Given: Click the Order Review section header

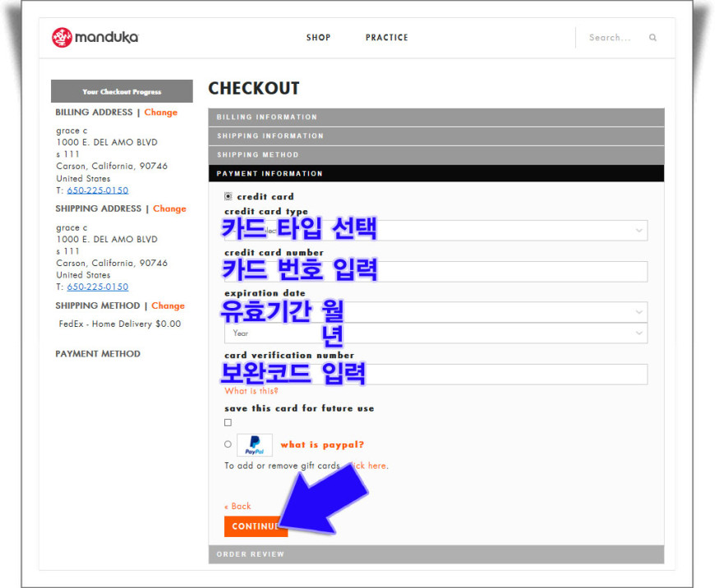Looking at the screenshot, I should (x=436, y=554).
